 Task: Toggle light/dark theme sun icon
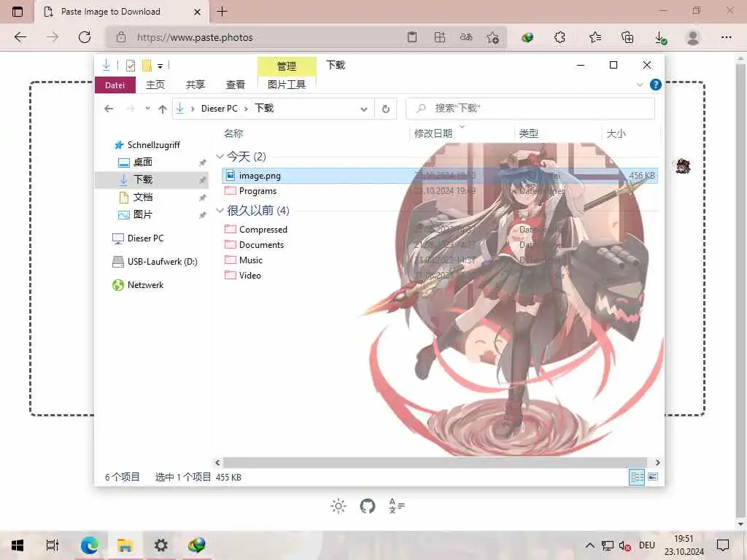[338, 506]
